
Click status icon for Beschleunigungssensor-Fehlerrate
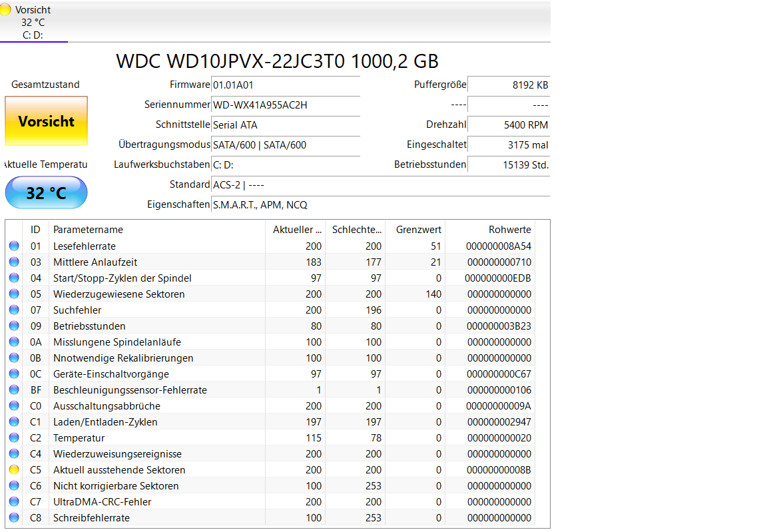[x=14, y=390]
